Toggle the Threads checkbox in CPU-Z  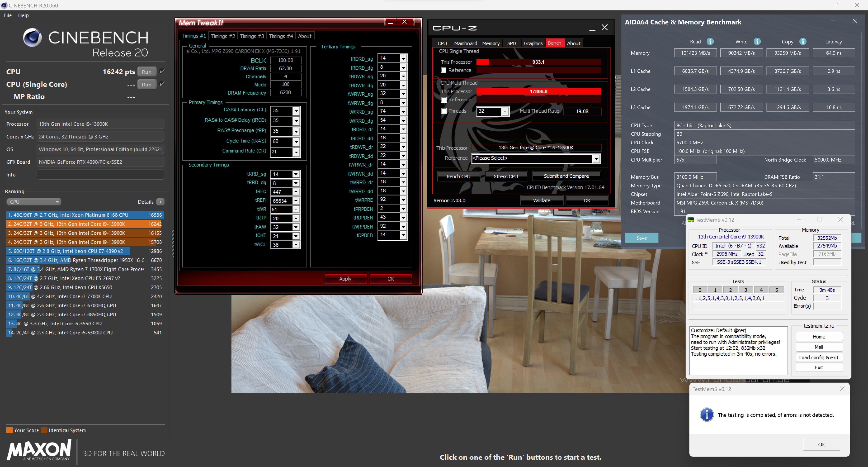coord(444,111)
